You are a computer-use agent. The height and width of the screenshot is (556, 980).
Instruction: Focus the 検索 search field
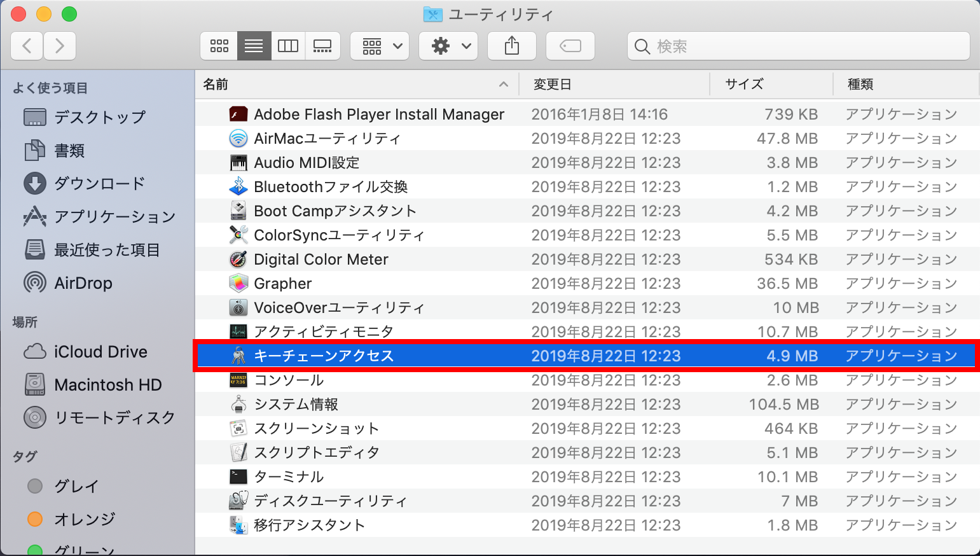pyautogui.click(x=799, y=46)
